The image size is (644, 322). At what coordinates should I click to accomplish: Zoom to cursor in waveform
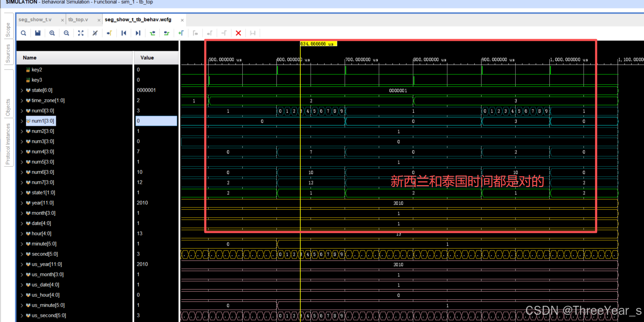click(95, 33)
